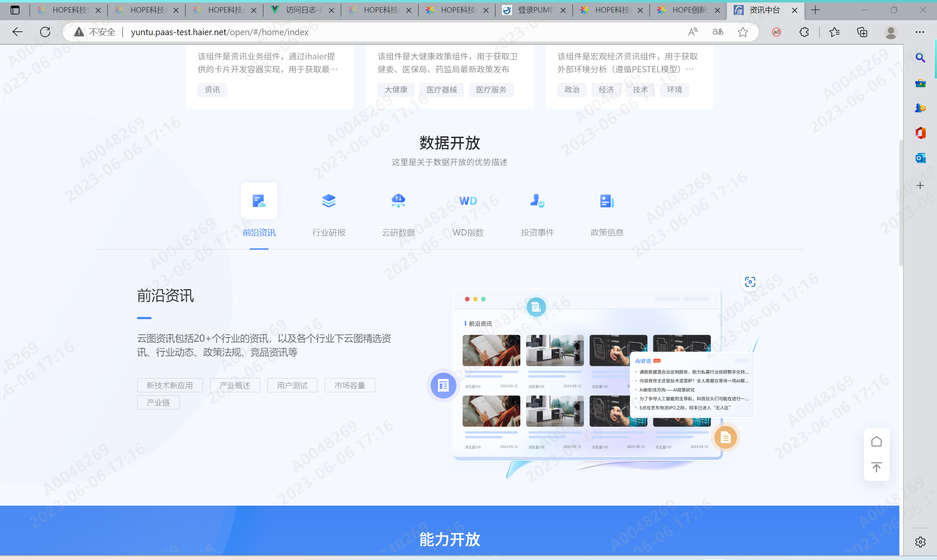The image size is (937, 560).
Task: Click the 产业概述 tag
Action: pos(235,385)
